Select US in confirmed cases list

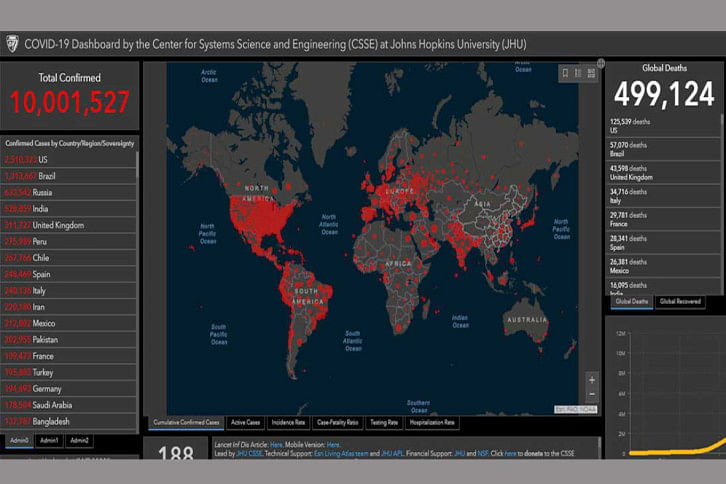click(69, 160)
